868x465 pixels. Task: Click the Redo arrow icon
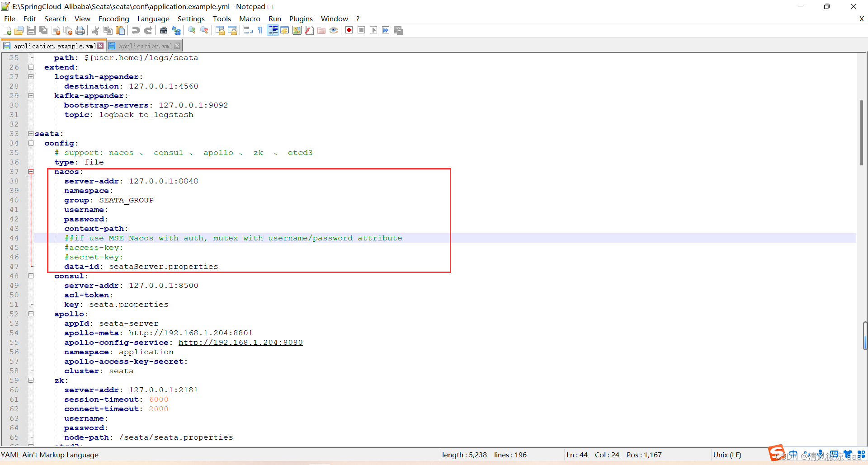click(148, 30)
